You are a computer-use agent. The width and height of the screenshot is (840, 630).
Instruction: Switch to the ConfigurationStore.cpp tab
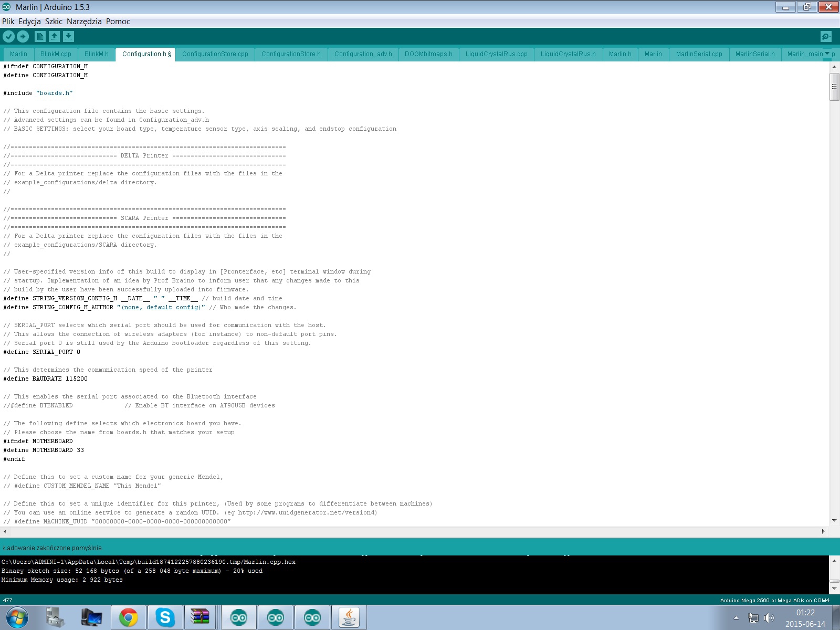[215, 54]
